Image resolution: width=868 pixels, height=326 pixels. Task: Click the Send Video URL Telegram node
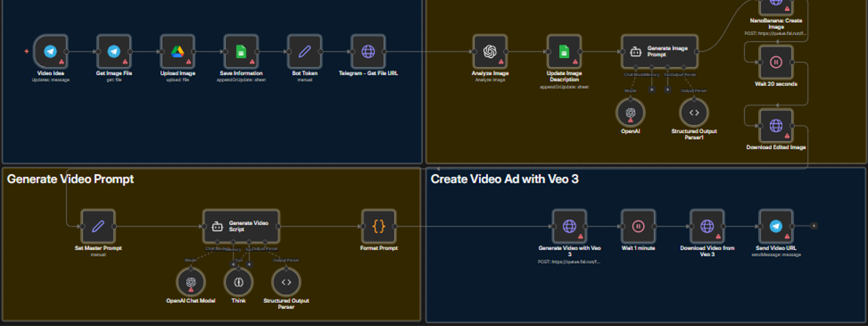(776, 226)
